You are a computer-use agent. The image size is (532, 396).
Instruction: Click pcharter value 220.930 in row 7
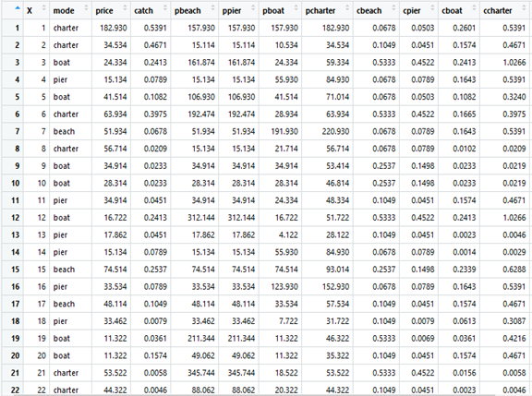click(x=335, y=131)
